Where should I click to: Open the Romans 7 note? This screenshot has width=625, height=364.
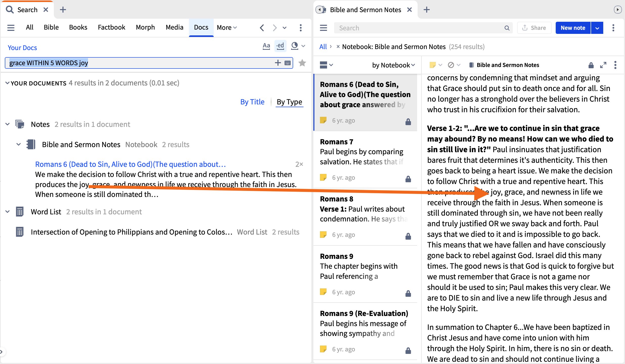(365, 160)
